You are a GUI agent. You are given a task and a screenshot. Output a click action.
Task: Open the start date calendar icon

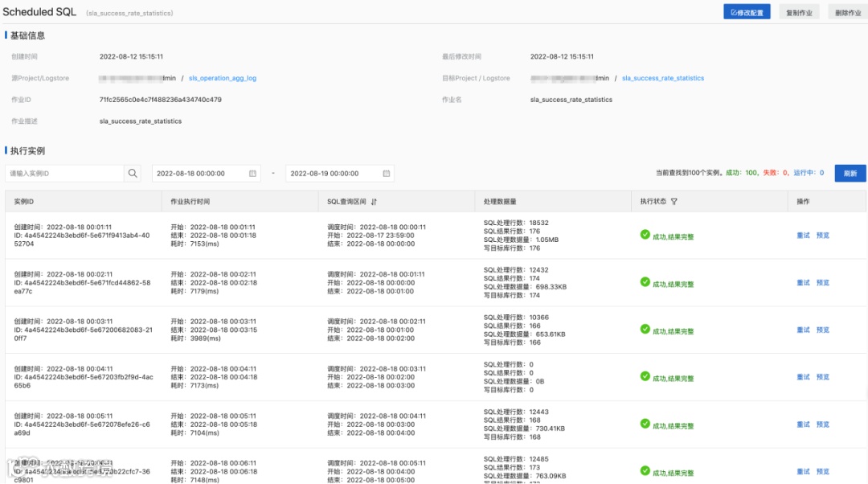(x=252, y=174)
